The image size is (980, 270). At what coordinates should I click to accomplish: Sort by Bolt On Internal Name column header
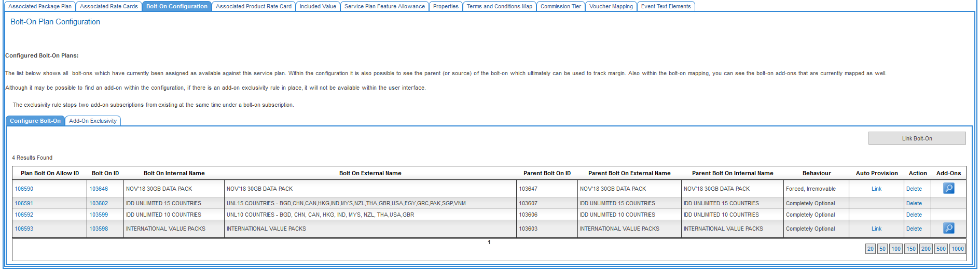174,174
